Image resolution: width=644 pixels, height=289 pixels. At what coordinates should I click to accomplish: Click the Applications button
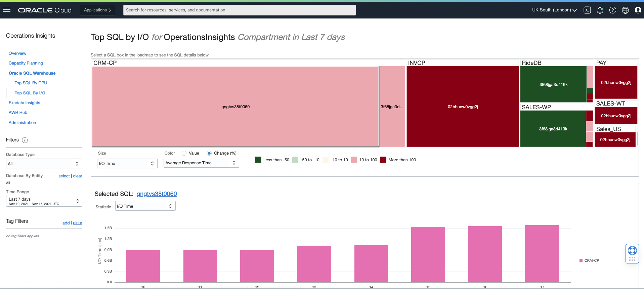pos(97,10)
